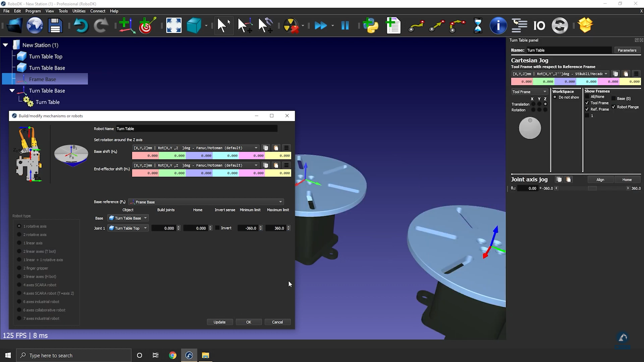Viewport: 644px width, 362px height.
Task: Click the Add Python program icon
Action: click(370, 25)
